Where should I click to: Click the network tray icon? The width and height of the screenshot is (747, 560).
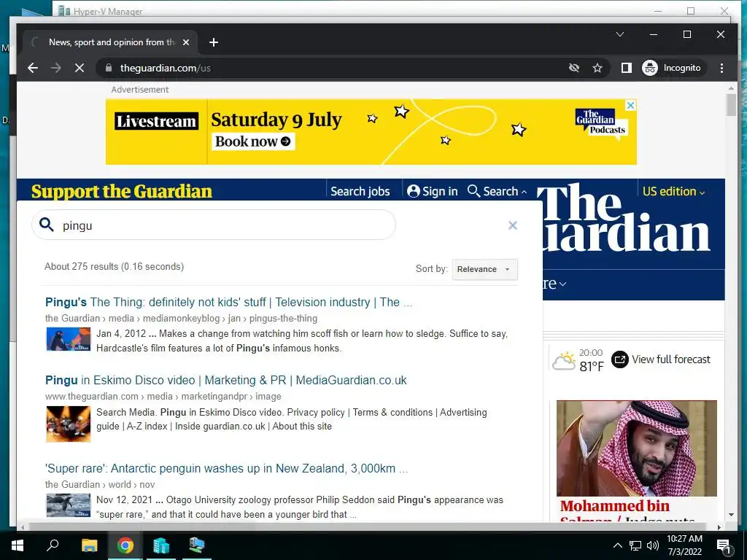[635, 545]
